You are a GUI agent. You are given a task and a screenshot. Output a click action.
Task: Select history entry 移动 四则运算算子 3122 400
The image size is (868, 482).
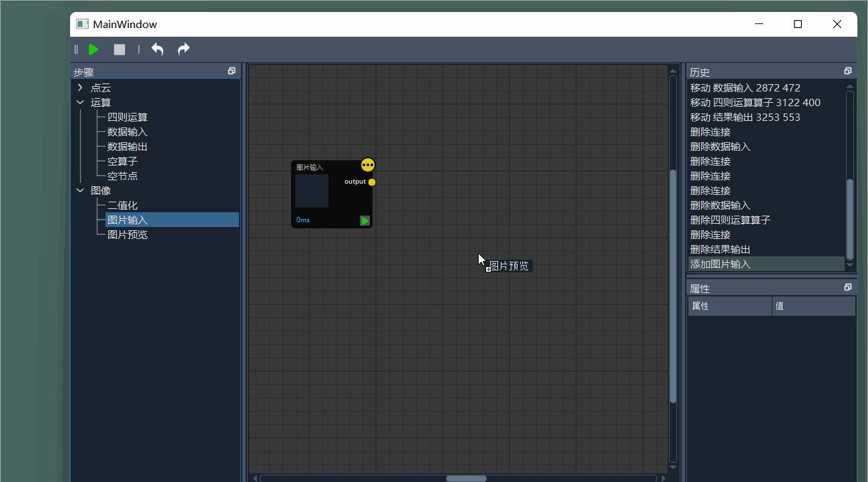[x=767, y=102]
